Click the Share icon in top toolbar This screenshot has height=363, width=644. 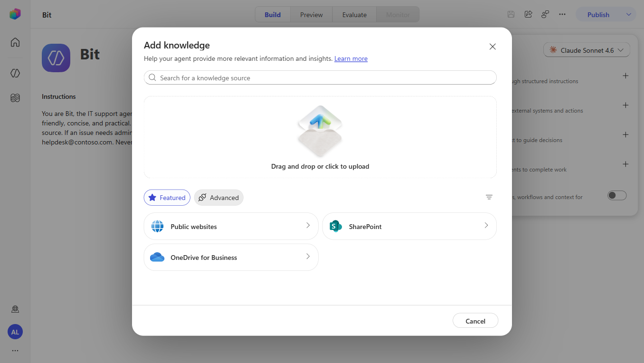pos(528,14)
